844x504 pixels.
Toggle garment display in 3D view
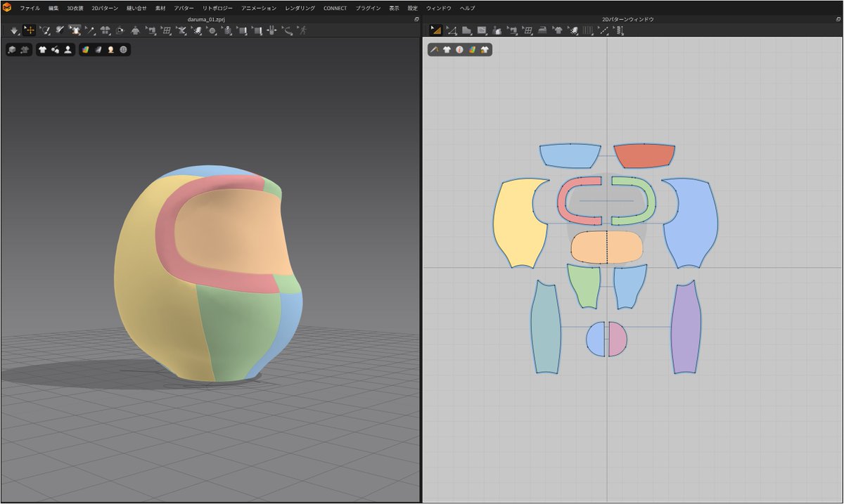(x=42, y=50)
